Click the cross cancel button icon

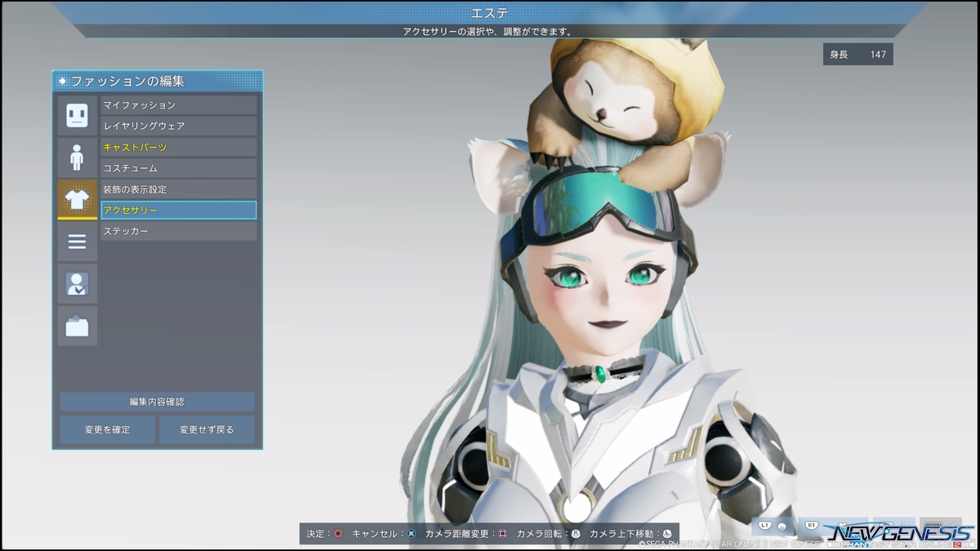tap(412, 534)
